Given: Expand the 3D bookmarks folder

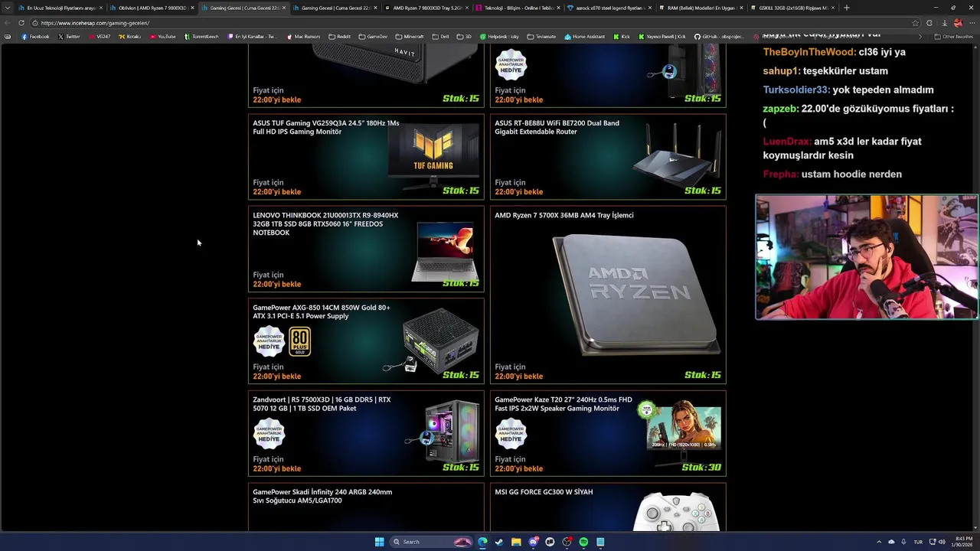Looking at the screenshot, I should pyautogui.click(x=464, y=37).
